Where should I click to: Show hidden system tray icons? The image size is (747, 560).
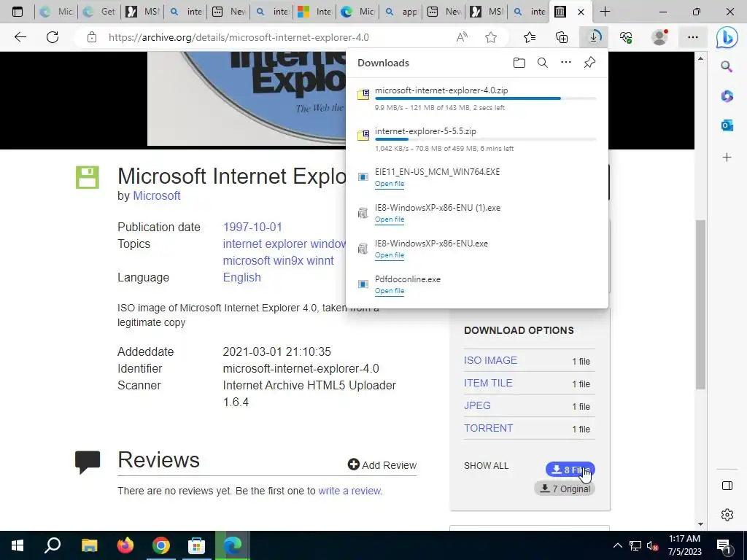(x=617, y=545)
